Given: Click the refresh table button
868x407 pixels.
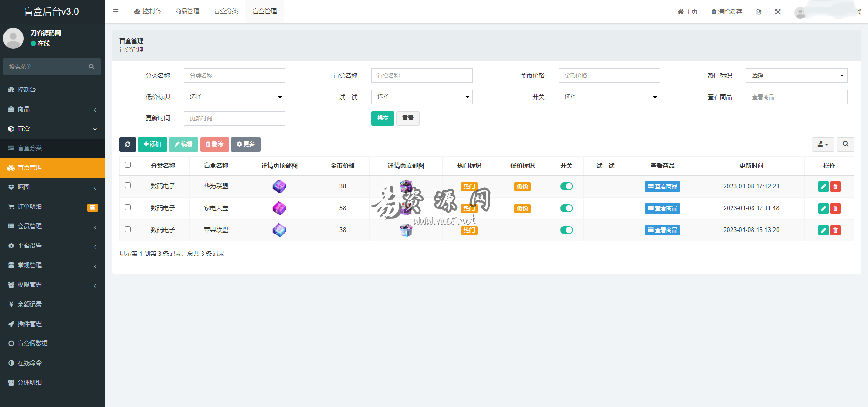Looking at the screenshot, I should (128, 144).
